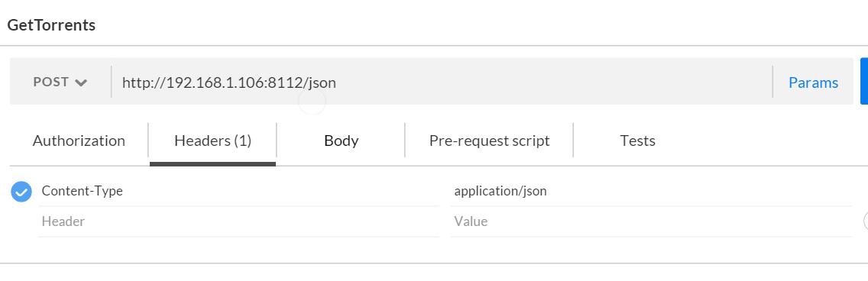868x281 pixels.
Task: Select the Headers (1) tab
Action: [x=212, y=140]
